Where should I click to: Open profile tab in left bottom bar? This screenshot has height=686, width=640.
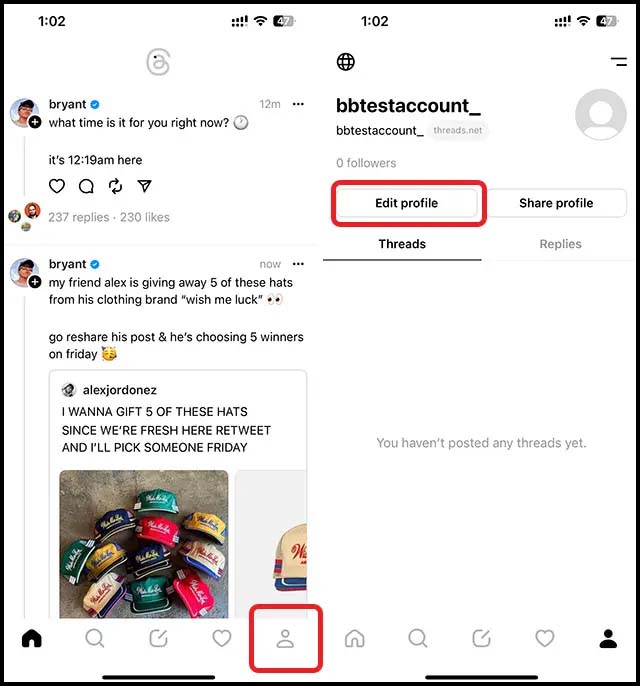pyautogui.click(x=285, y=638)
